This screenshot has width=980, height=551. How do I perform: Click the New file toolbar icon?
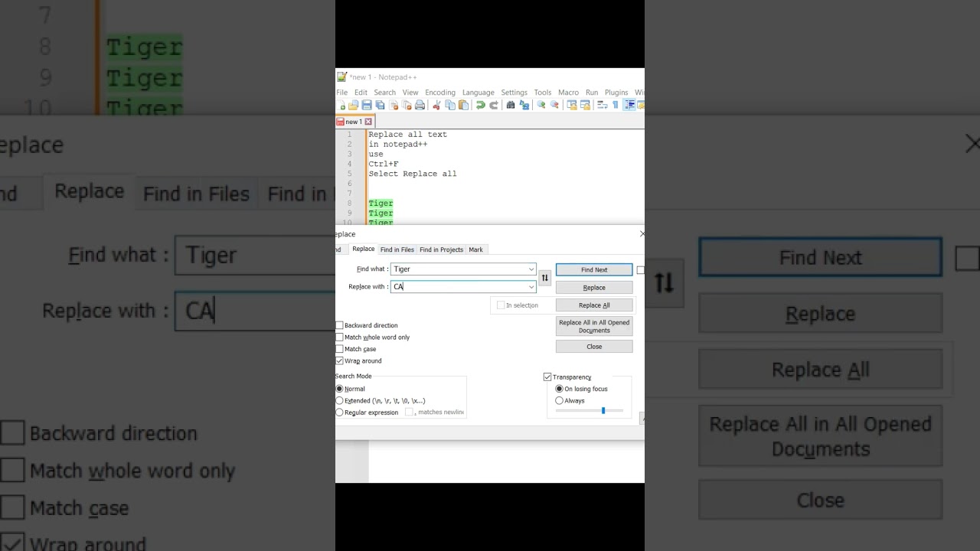coord(341,105)
